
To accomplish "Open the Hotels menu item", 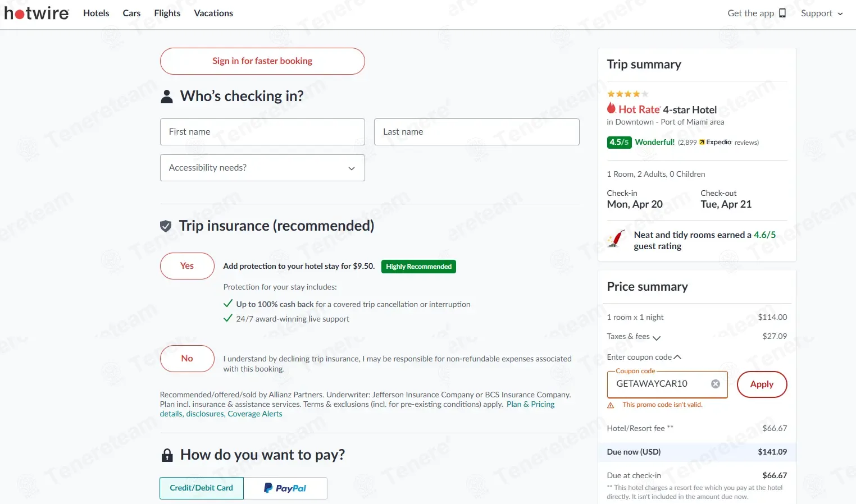I will 96,13.
